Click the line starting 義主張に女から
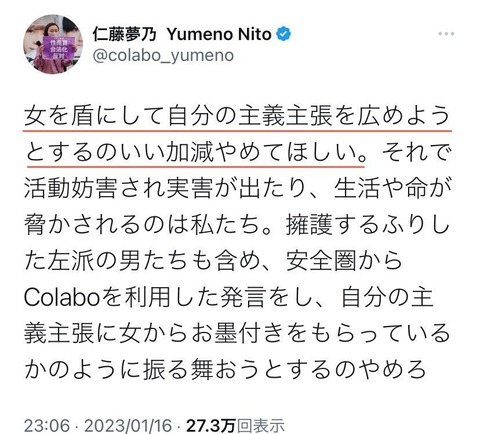Screen dimensions: 480x434 click(237, 334)
